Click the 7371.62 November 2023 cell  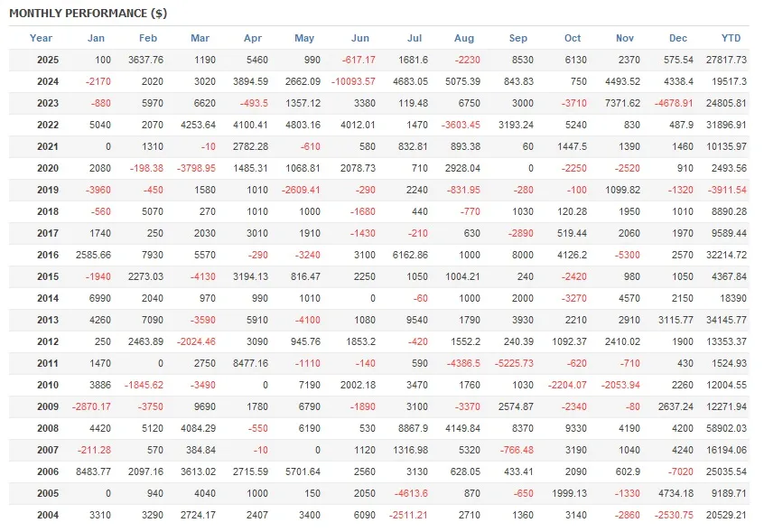point(620,103)
